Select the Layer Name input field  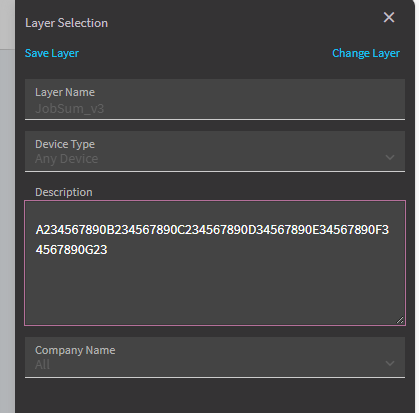[215, 99]
